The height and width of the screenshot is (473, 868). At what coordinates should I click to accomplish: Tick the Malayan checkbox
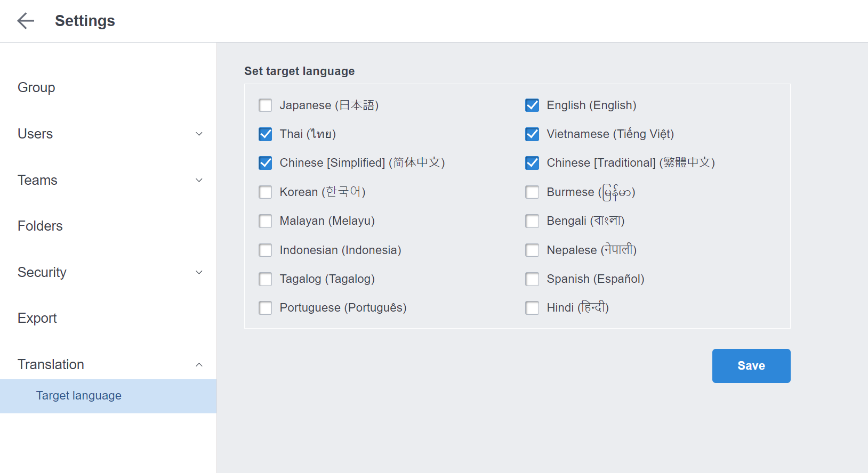(x=266, y=221)
